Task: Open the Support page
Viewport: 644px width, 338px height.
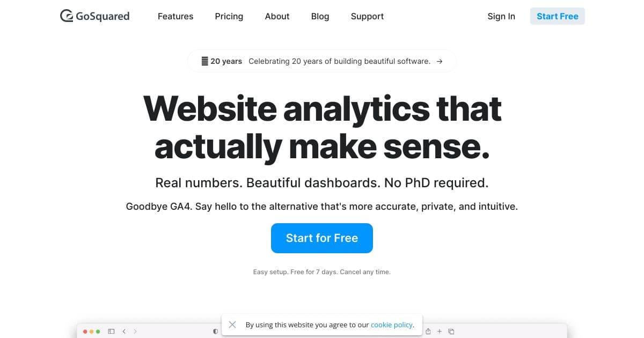Action: pos(367,16)
